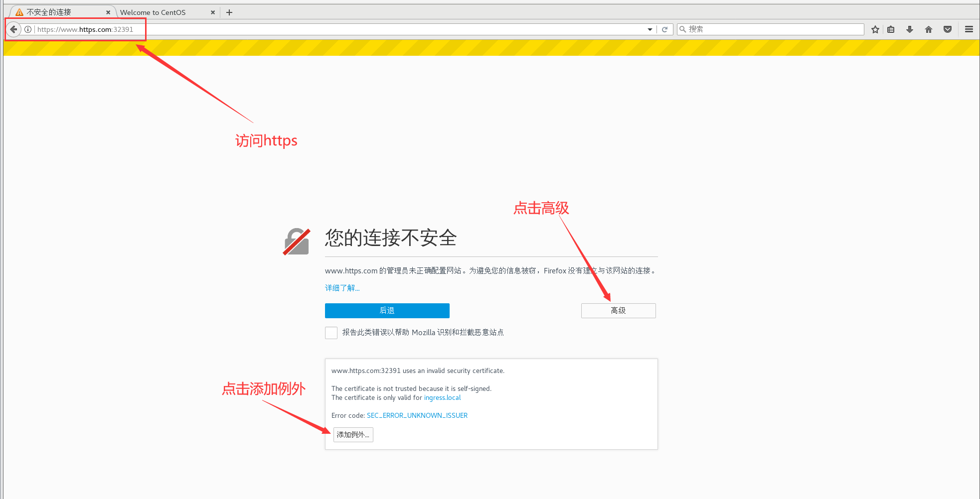Click the Pocket save icon
Screen dimensions: 980x499
click(x=948, y=29)
